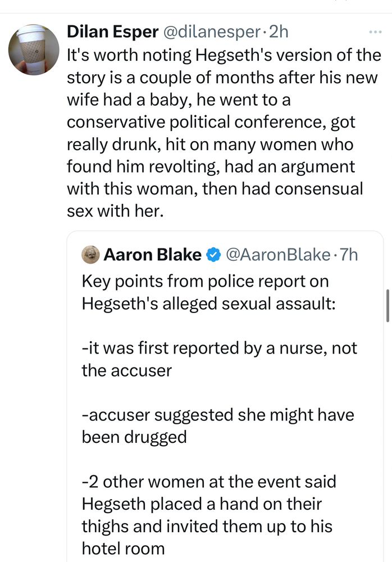Open the @AaronBlake profile handle
The height and width of the screenshot is (562, 392).
(277, 254)
